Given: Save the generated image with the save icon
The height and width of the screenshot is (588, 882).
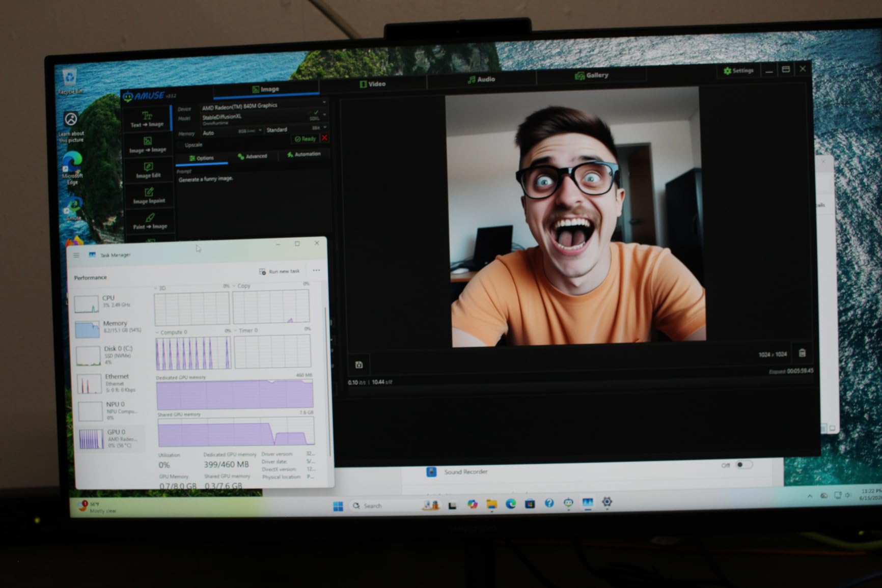Looking at the screenshot, I should tap(359, 365).
